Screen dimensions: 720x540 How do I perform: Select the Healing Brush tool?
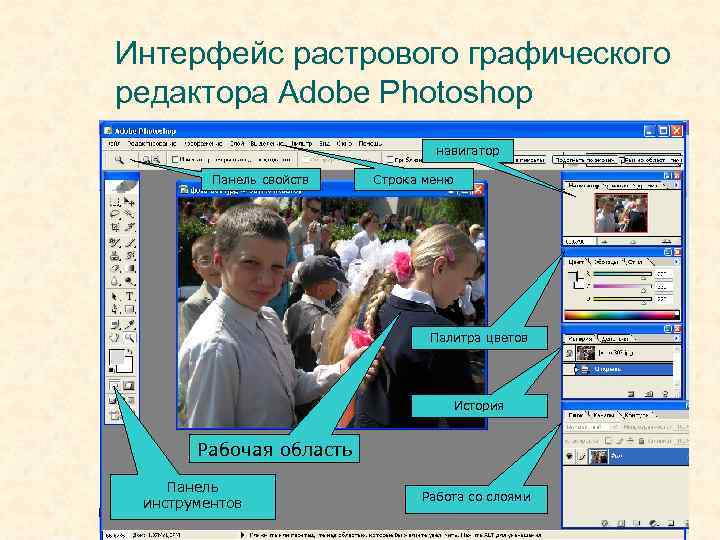(x=115, y=243)
